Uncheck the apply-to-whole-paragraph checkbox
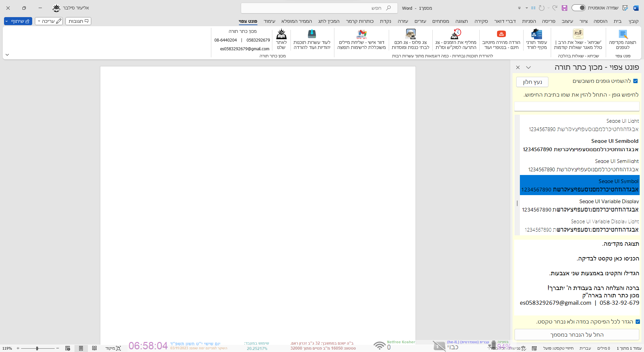This screenshot has width=644, height=352. pyautogui.click(x=638, y=322)
